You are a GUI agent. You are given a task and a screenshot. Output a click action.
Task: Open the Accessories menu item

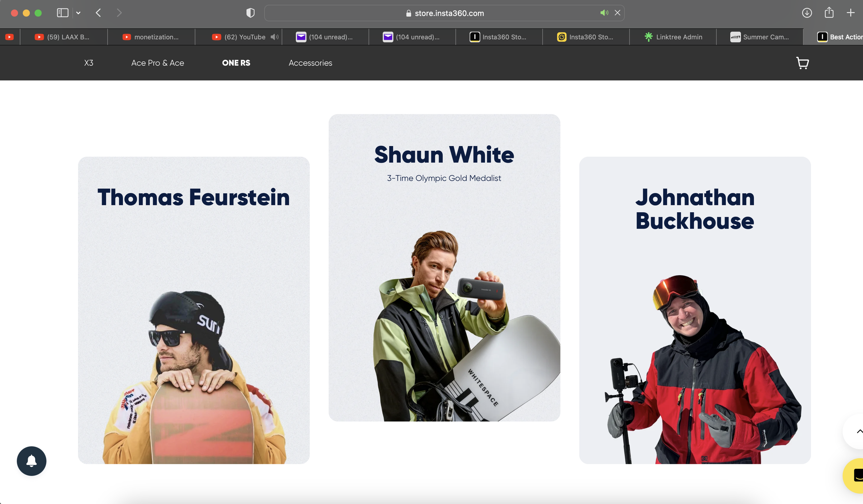click(310, 63)
